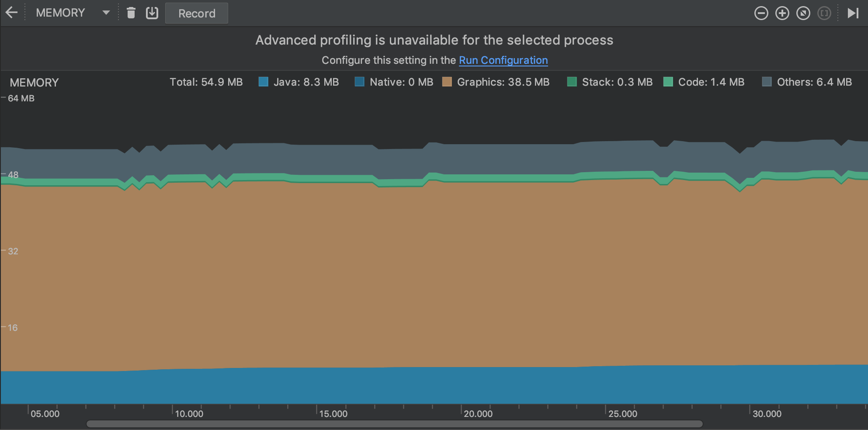Export the recording using the download icon
This screenshot has width=868, height=430.
coord(152,13)
